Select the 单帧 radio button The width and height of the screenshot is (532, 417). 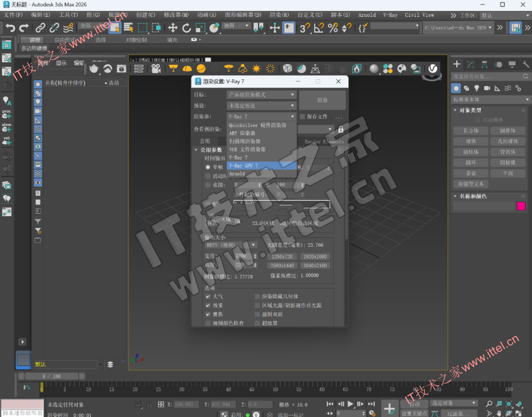point(208,167)
